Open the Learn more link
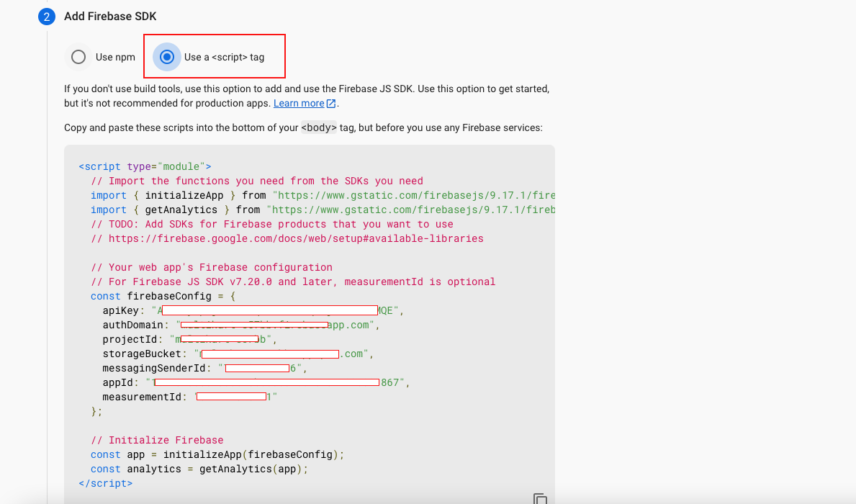The image size is (856, 504). tap(298, 104)
